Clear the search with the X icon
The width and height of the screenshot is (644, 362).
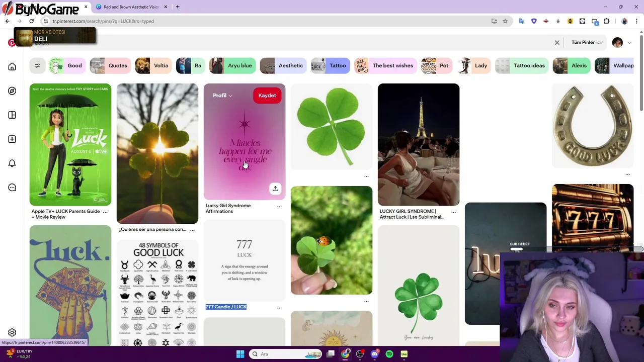click(557, 43)
